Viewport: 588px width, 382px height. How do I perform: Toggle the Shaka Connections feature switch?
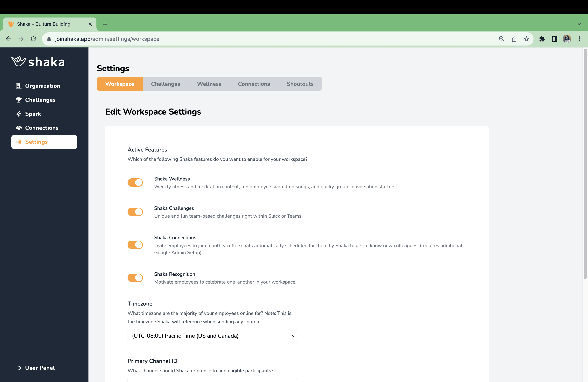pyautogui.click(x=135, y=244)
